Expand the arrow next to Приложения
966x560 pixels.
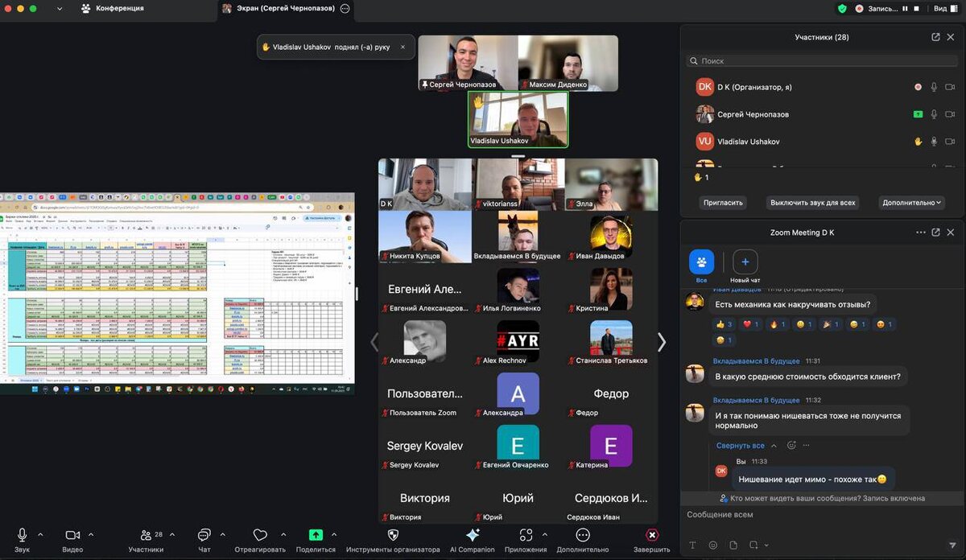coord(544,534)
